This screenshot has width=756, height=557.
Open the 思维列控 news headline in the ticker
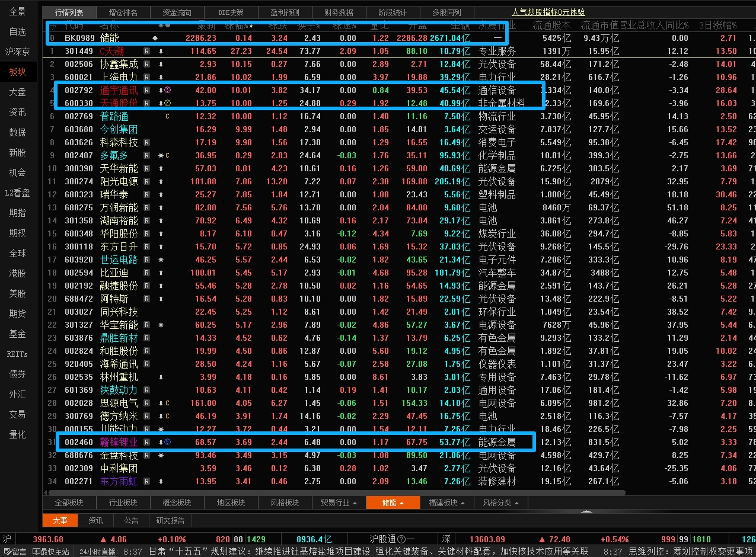coord(690,552)
